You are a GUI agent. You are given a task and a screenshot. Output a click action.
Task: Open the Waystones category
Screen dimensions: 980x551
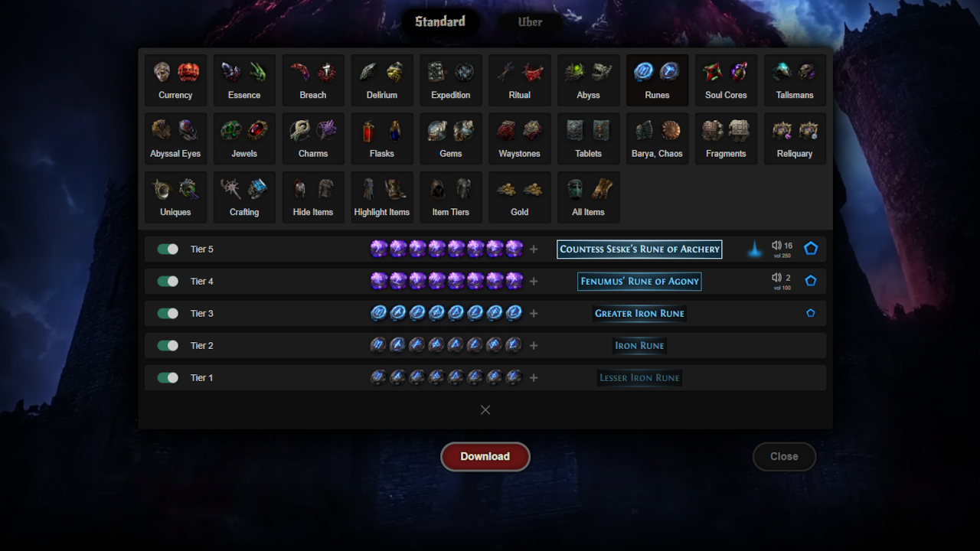coord(519,139)
